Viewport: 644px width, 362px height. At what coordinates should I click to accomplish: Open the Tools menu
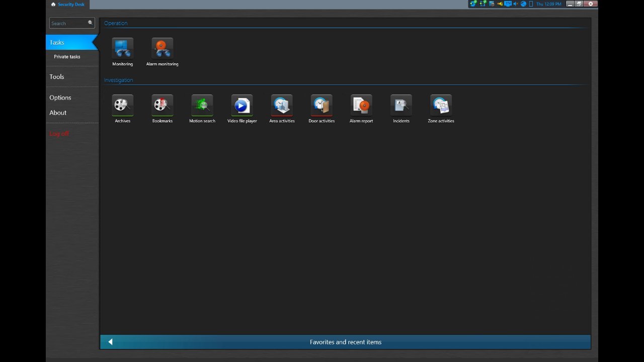(57, 76)
